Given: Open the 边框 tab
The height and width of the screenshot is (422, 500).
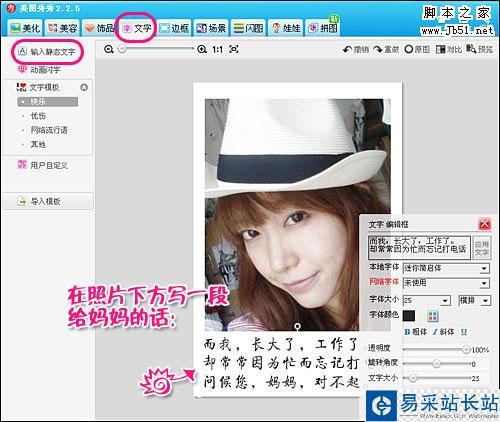Looking at the screenshot, I should [174, 28].
